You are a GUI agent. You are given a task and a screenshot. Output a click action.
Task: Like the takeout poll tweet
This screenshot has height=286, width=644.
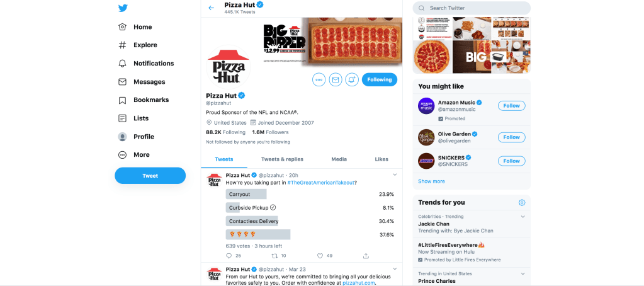[x=320, y=256]
